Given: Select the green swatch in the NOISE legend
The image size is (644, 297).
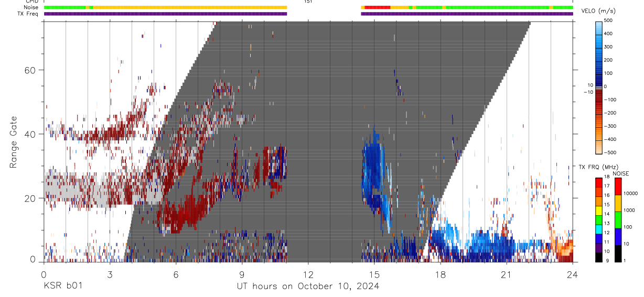Looking at the screenshot, I should pos(618,219).
